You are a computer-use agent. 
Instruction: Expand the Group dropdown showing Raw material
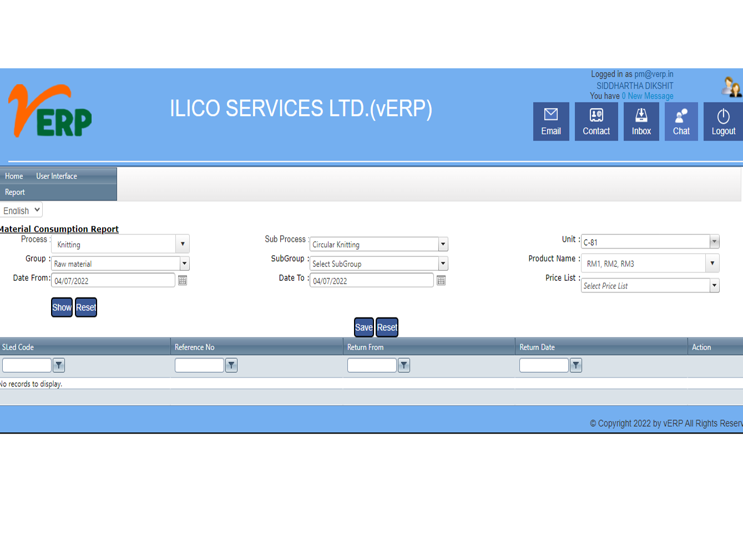pos(185,264)
